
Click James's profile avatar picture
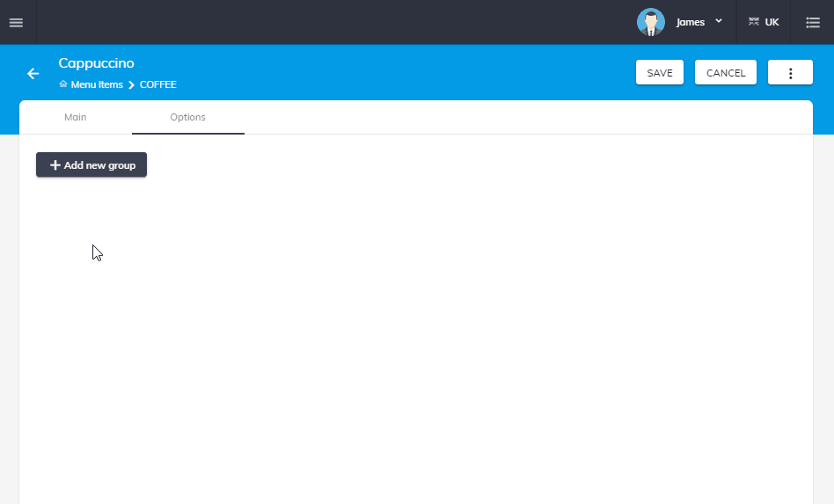coord(651,22)
